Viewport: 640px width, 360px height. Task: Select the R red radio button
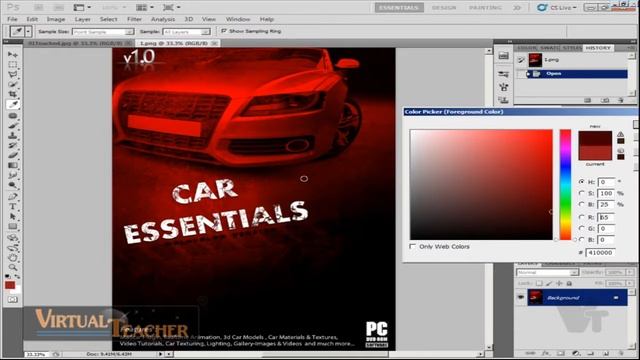tap(582, 217)
